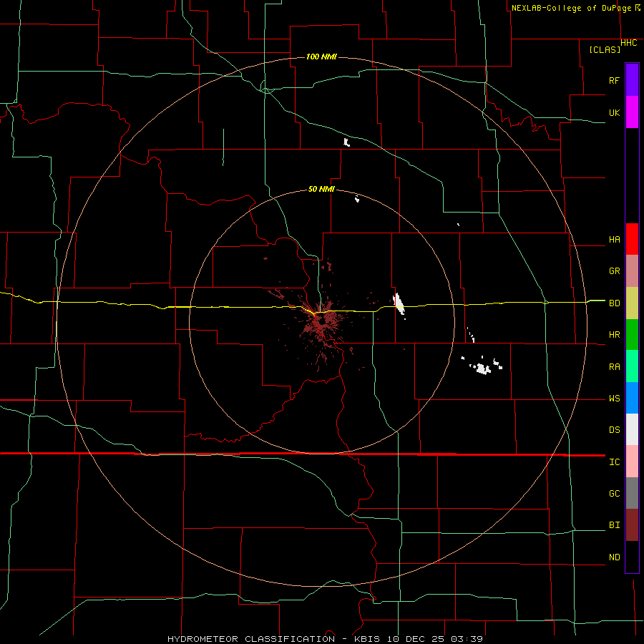
Task: Click the GR legend label
Action: click(614, 271)
